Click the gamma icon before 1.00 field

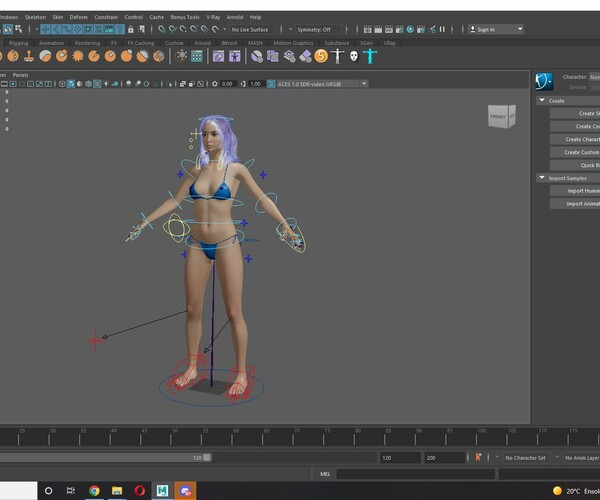click(x=243, y=84)
